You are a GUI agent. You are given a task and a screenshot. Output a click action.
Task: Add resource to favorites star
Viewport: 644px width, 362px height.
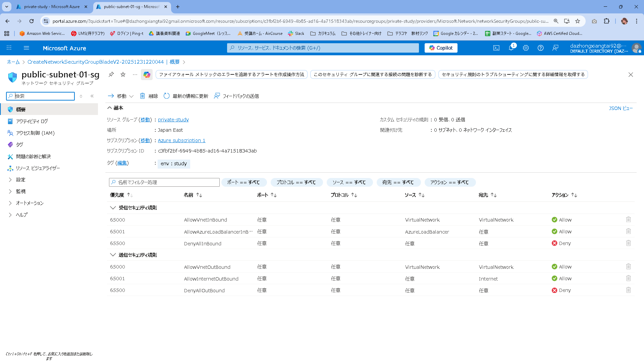pos(123,74)
